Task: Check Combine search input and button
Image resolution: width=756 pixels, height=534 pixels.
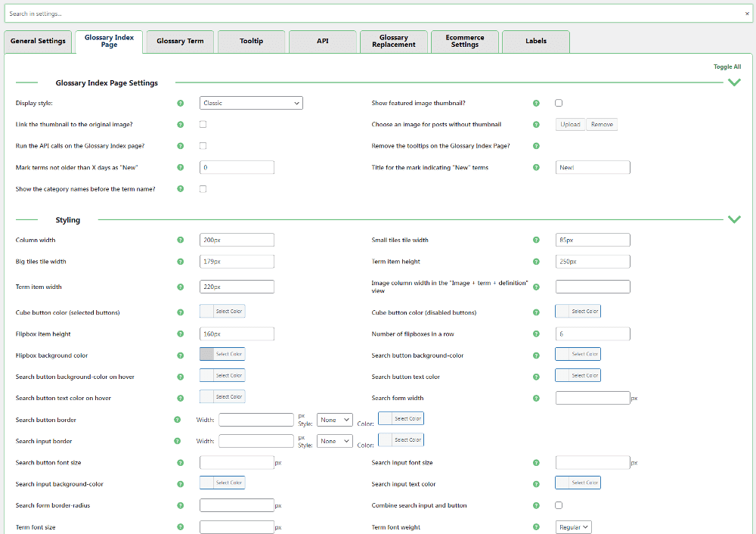Action: click(559, 505)
